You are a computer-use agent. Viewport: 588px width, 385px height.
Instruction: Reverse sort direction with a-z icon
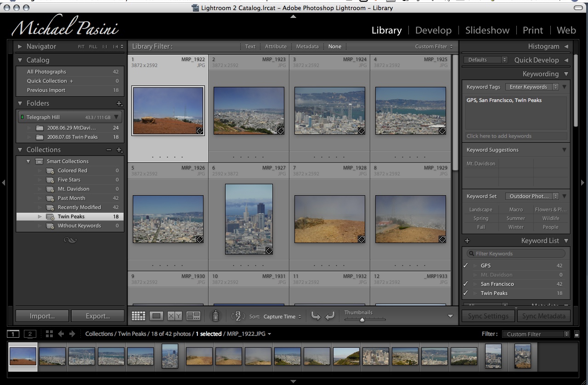238,316
